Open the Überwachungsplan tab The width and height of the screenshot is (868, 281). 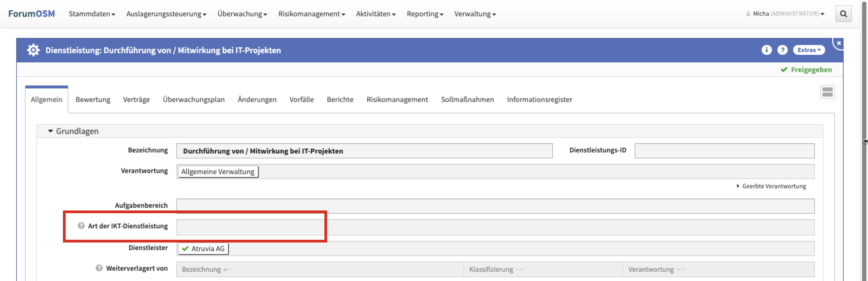(x=194, y=99)
